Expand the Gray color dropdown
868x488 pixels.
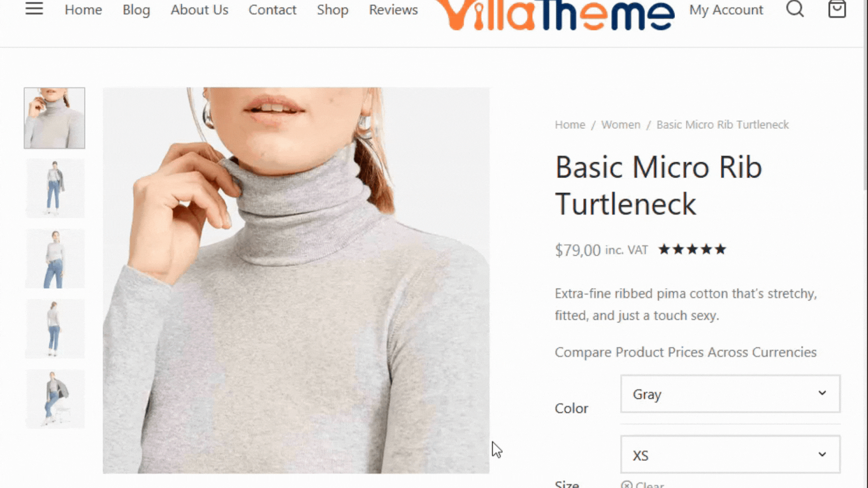pos(730,394)
